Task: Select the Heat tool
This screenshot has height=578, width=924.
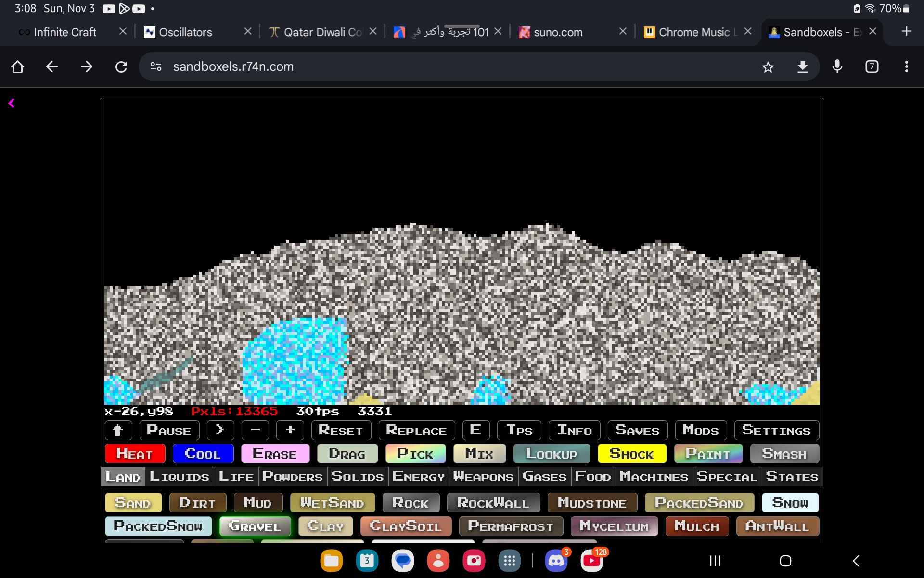Action: [x=135, y=453]
